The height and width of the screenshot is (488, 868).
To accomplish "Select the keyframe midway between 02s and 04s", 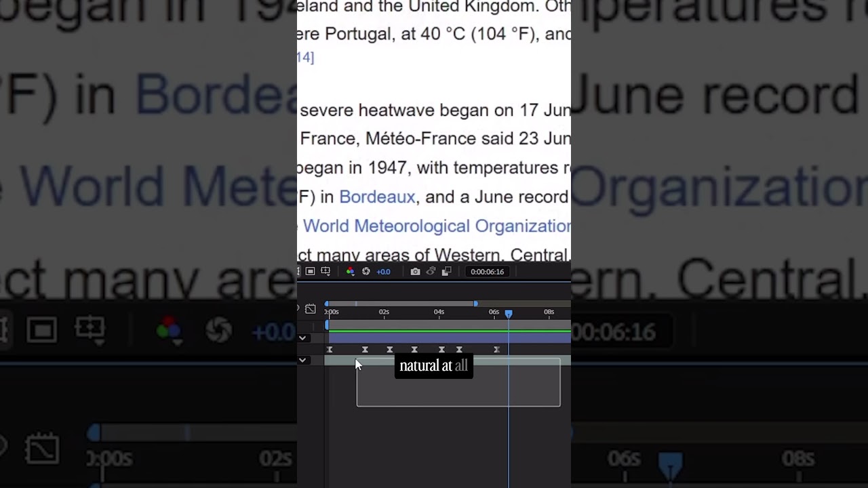I will [x=414, y=350].
